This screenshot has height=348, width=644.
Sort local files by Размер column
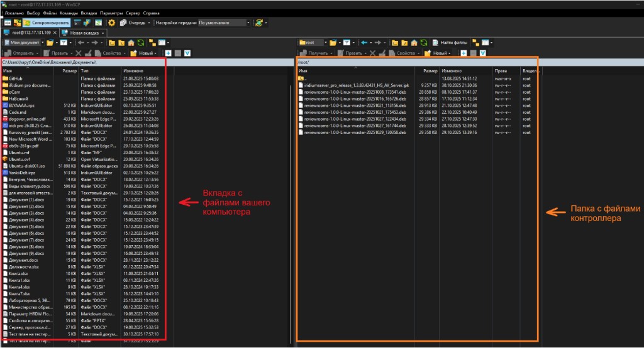69,71
